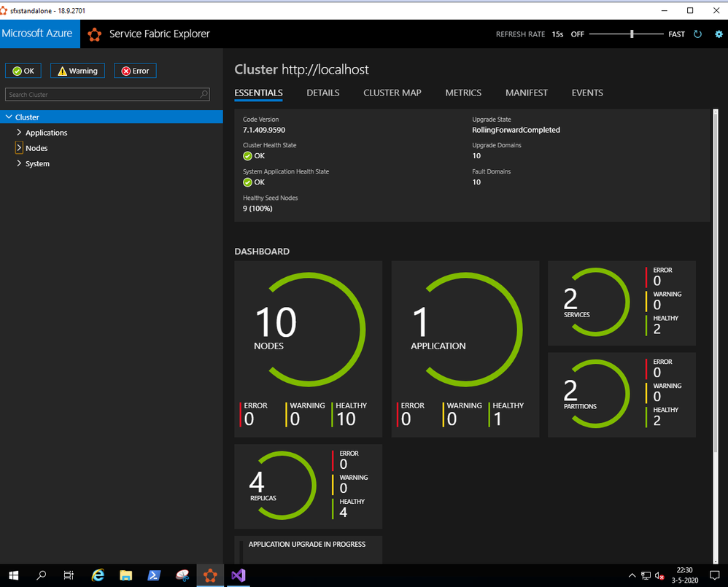Click the Microsoft Azure link
This screenshot has height=587, width=728.
tap(37, 34)
